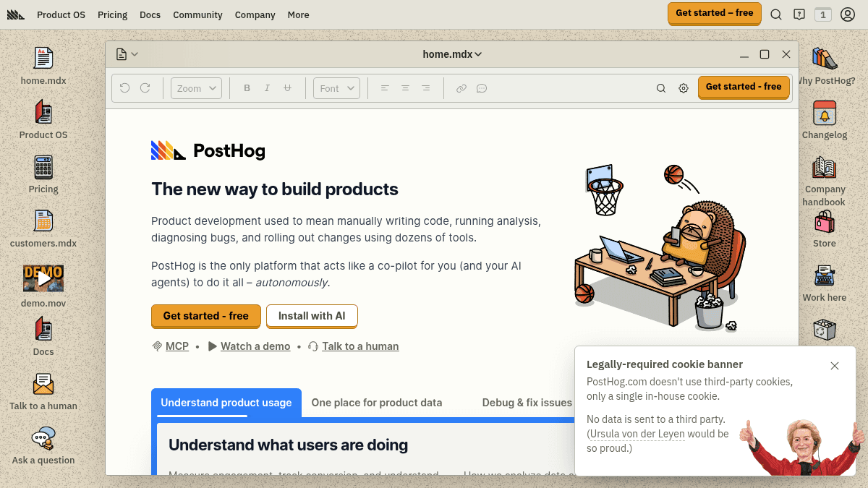868x488 pixels.
Task: Open the top bar Docs menu
Action: pyautogui.click(x=150, y=14)
